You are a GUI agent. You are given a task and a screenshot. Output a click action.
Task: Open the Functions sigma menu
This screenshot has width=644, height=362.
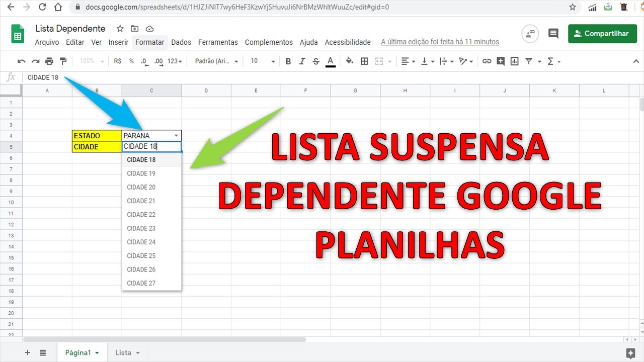[x=553, y=61]
